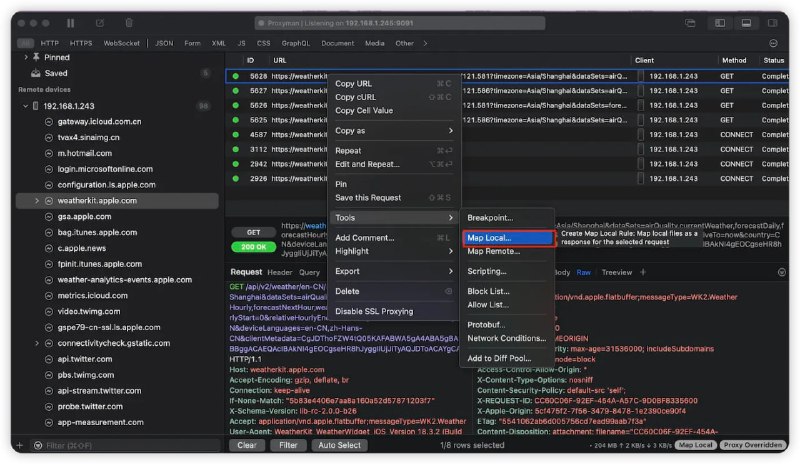Collapse the 192.168.1.243 device tree
Image resolution: width=800 pixels, height=464 pixels.
(x=25, y=106)
